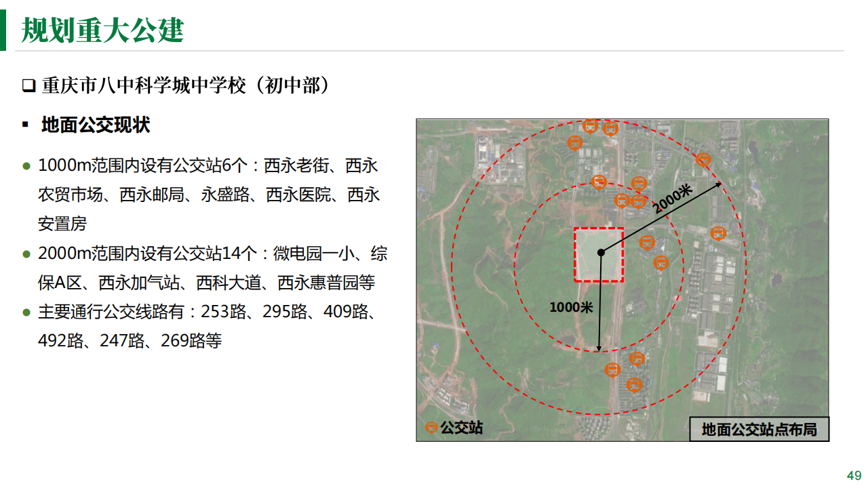
Task: Click the hollow square bullet before 重庆市八中科学城中学校
Action: pyautogui.click(x=28, y=87)
